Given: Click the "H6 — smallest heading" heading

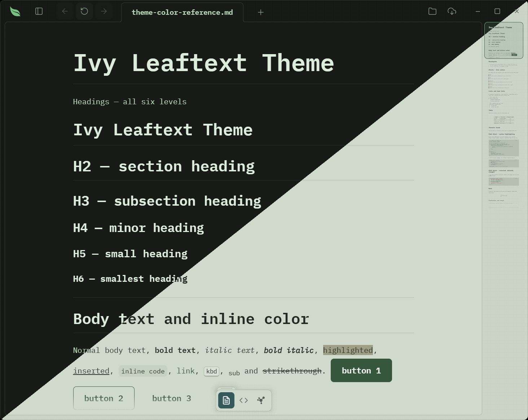Looking at the screenshot, I should [130, 279].
